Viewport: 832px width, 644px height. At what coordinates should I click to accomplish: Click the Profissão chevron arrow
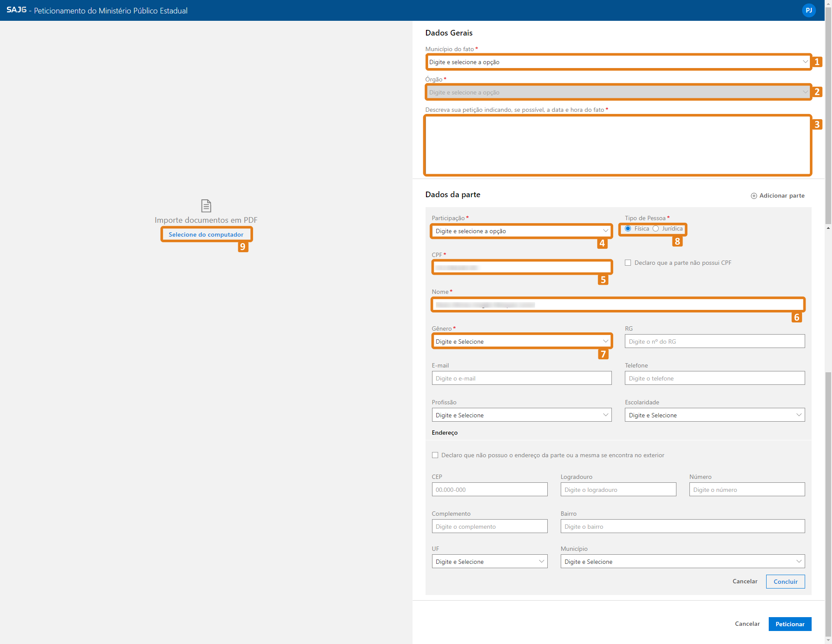click(x=605, y=415)
